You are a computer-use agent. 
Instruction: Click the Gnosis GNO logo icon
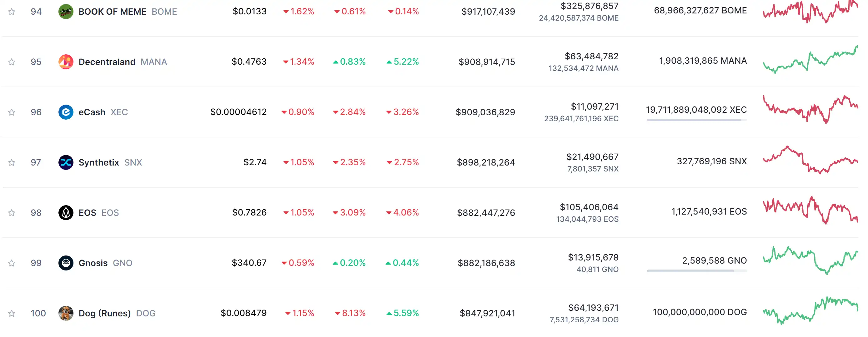[66, 263]
